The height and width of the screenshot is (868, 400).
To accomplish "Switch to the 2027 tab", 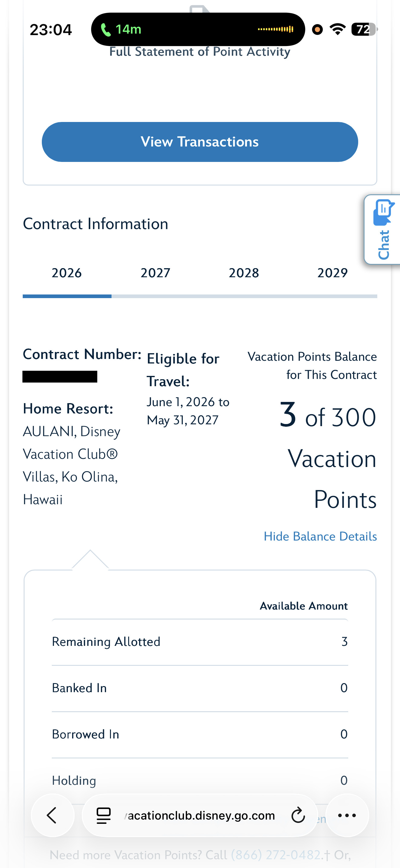I will coord(155,273).
